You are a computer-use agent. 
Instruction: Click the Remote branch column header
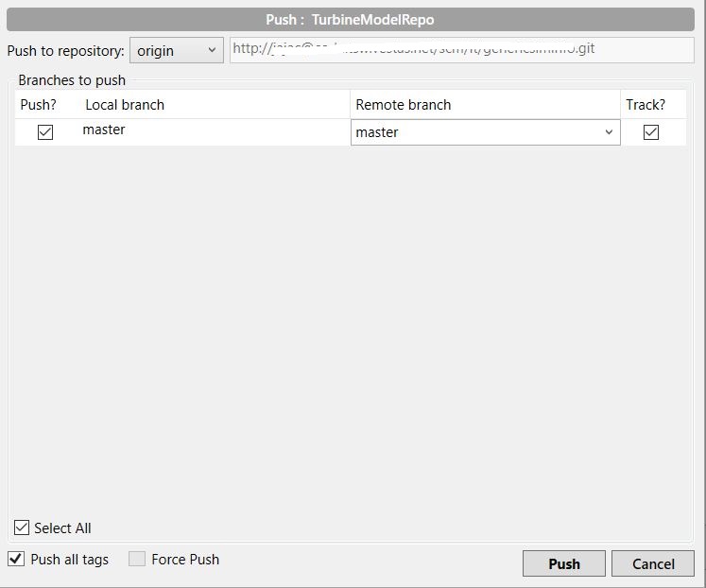coord(404,105)
